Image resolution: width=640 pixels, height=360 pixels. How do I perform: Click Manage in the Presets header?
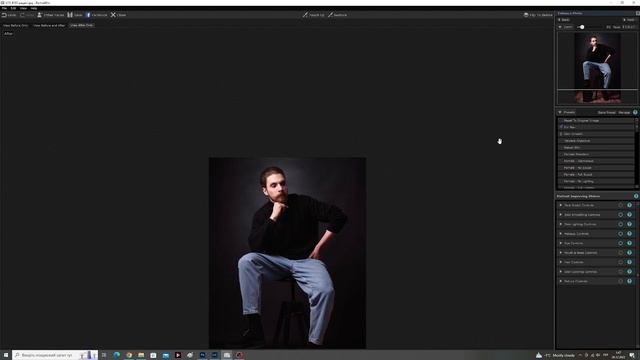click(624, 112)
